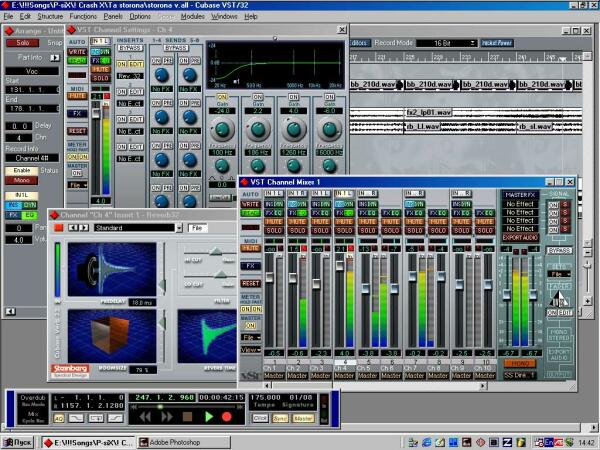Click the INSERTS BYPASS button in Channel Settings
The width and height of the screenshot is (600, 450).
[130, 48]
